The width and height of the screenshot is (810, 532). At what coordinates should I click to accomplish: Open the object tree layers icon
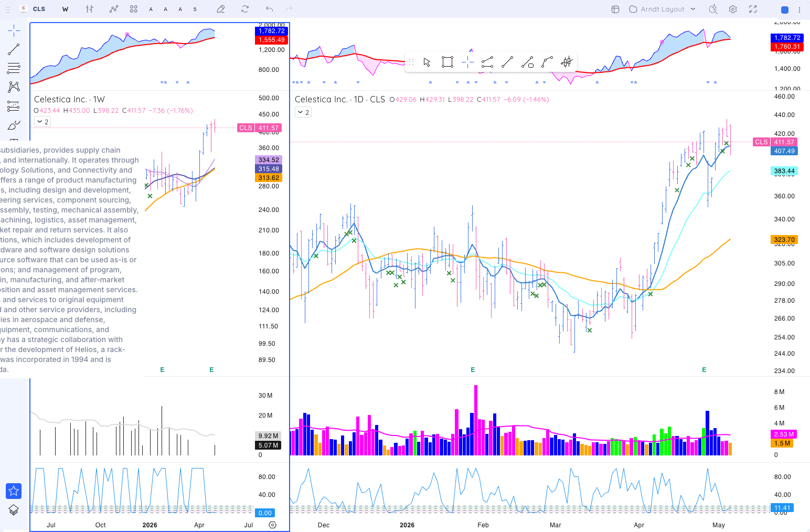14,510
